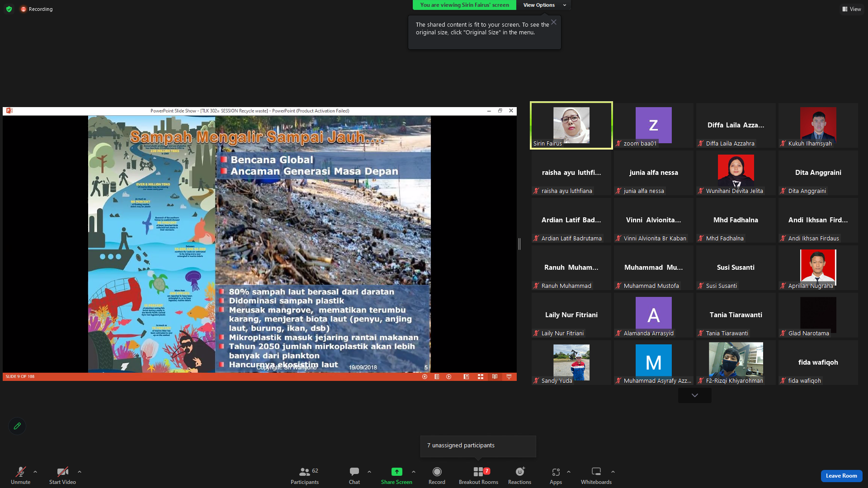868x488 pixels.
Task: Expand Whiteboards options arrow
Action: pyautogui.click(x=613, y=472)
